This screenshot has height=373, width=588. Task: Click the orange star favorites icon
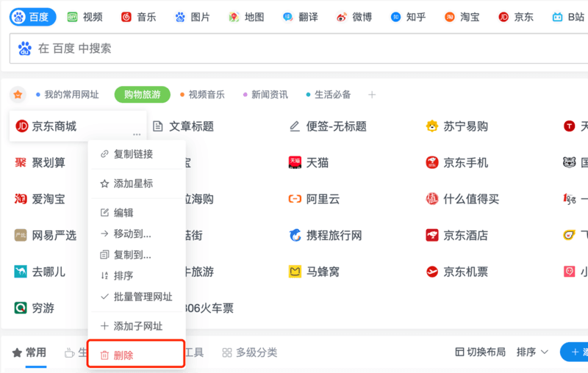[18, 95]
